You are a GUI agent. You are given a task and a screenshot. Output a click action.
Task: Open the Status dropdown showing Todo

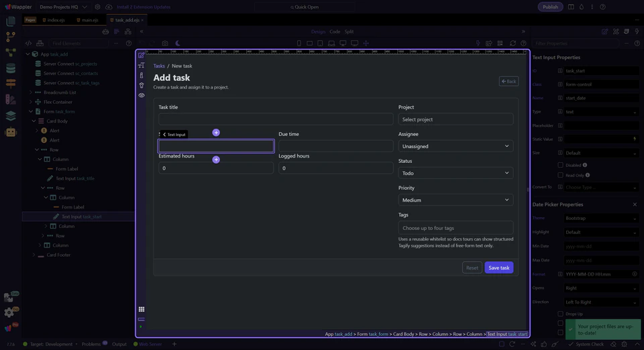[x=455, y=173]
